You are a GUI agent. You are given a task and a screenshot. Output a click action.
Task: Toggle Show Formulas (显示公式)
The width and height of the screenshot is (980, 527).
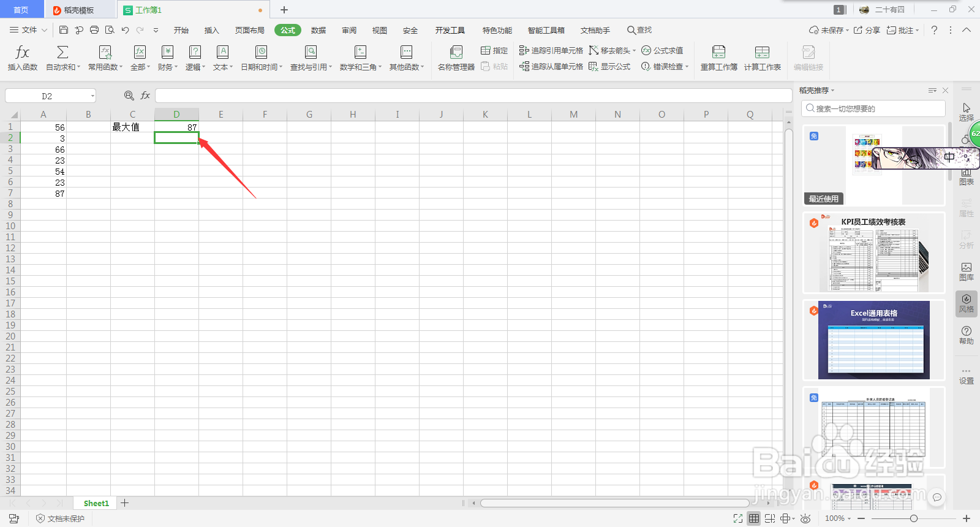point(609,66)
